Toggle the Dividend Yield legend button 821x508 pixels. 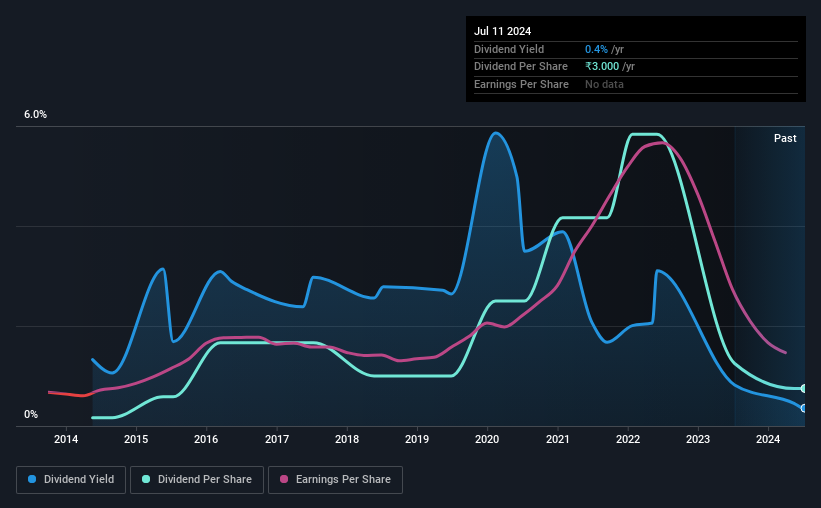click(71, 480)
